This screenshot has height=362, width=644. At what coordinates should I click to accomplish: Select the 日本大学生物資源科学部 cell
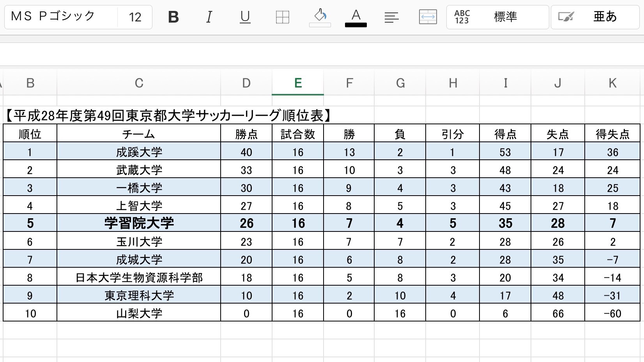coord(139,277)
